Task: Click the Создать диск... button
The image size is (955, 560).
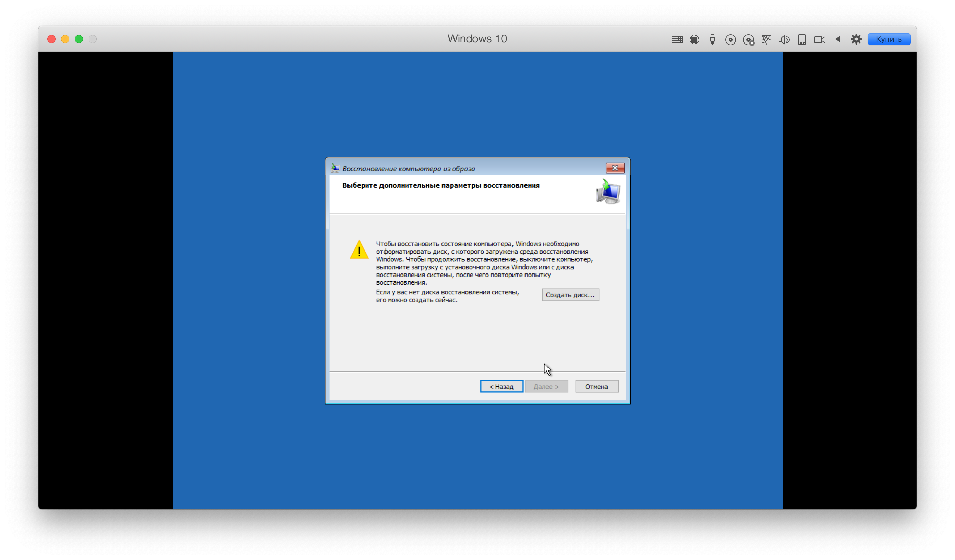Action: [x=570, y=295]
